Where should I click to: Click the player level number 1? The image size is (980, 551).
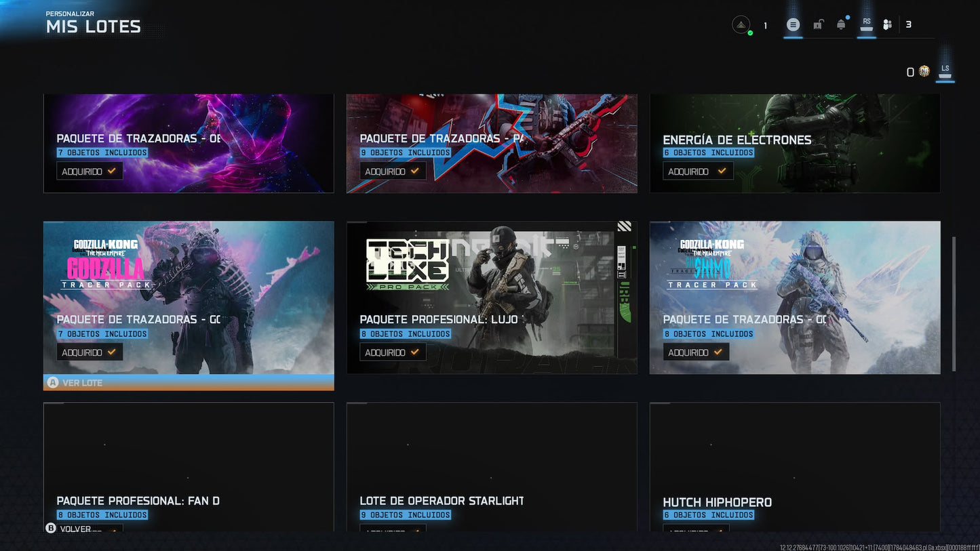coord(766,26)
